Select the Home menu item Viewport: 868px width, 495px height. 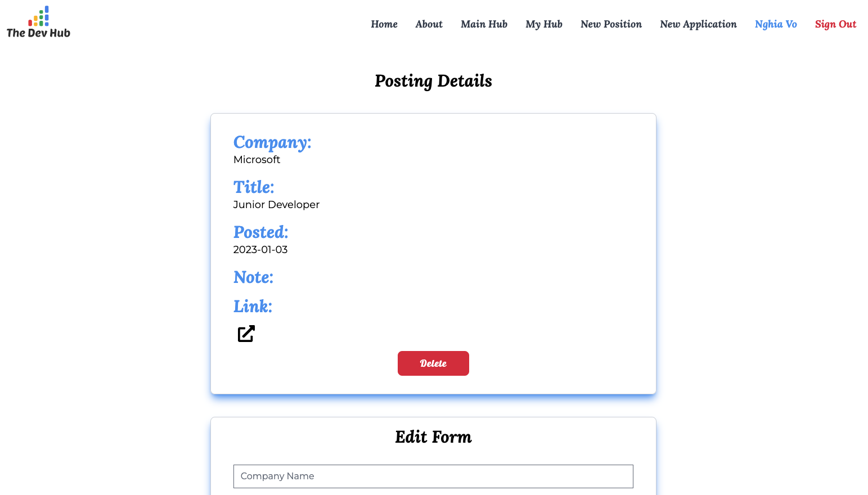pyautogui.click(x=384, y=24)
